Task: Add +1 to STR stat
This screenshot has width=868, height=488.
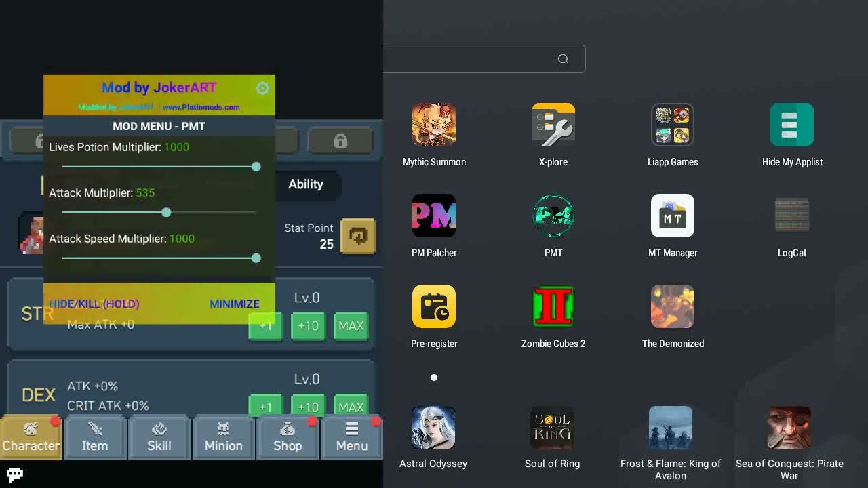Action: click(x=265, y=326)
